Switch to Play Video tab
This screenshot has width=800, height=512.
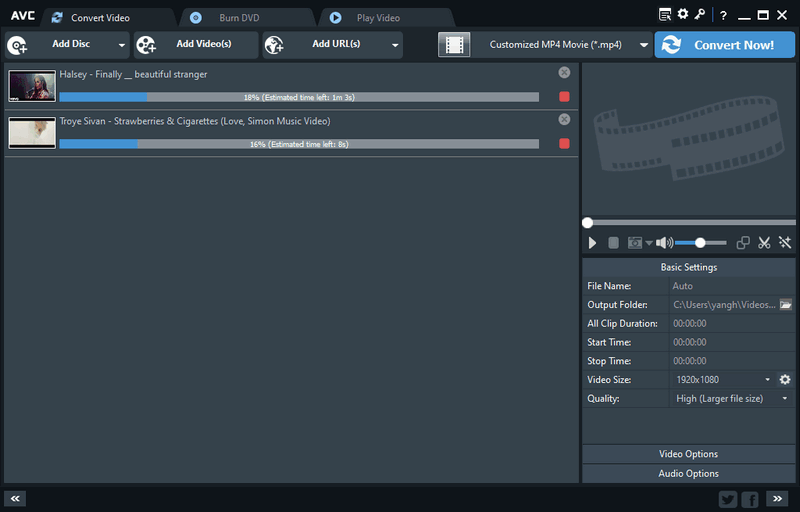coord(378,18)
